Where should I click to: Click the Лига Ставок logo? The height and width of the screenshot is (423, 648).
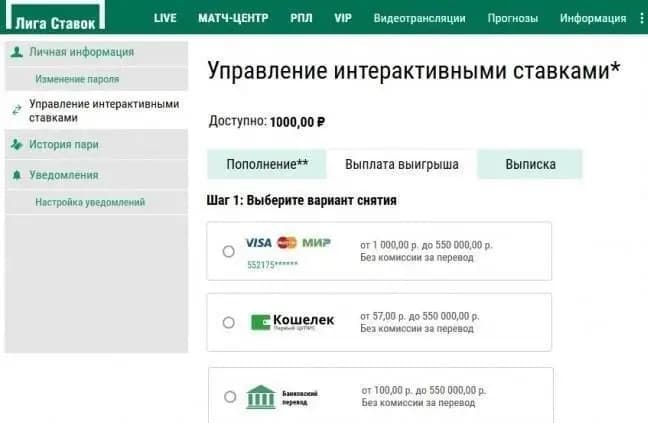(55, 17)
